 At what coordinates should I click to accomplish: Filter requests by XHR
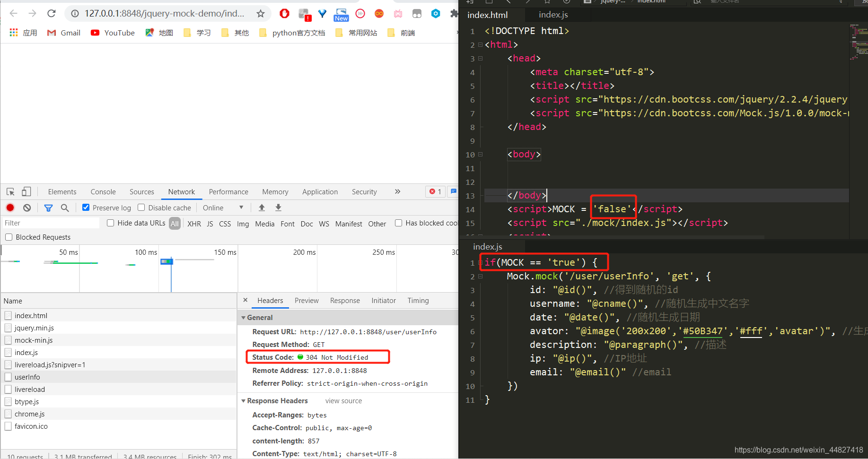point(194,224)
